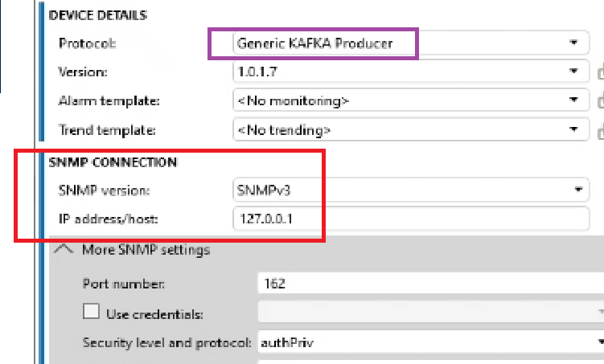Click the icon beside the Alarm template field
The width and height of the screenshot is (604, 364).
pos(599,100)
